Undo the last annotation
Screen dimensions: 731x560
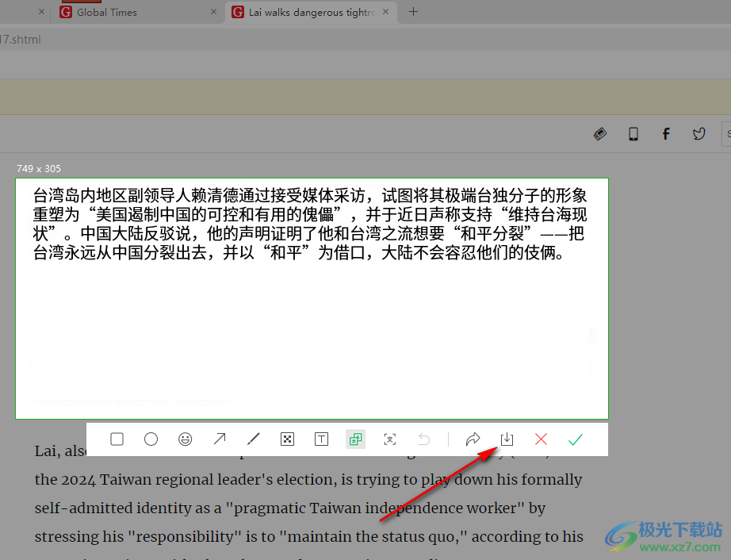coord(423,439)
